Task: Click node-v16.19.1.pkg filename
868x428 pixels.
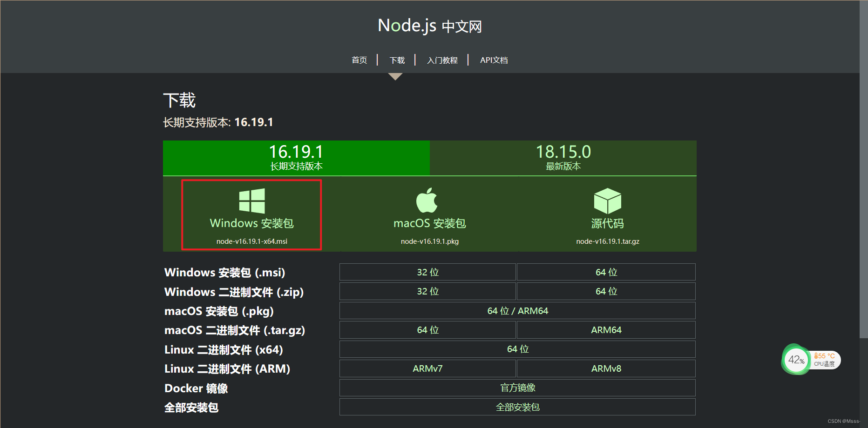Action: coord(430,241)
